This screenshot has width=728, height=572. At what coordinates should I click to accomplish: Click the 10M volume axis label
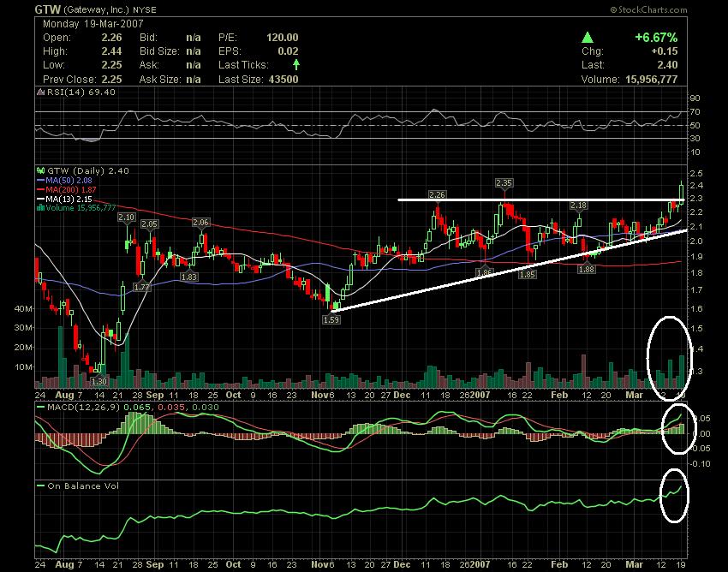23,367
